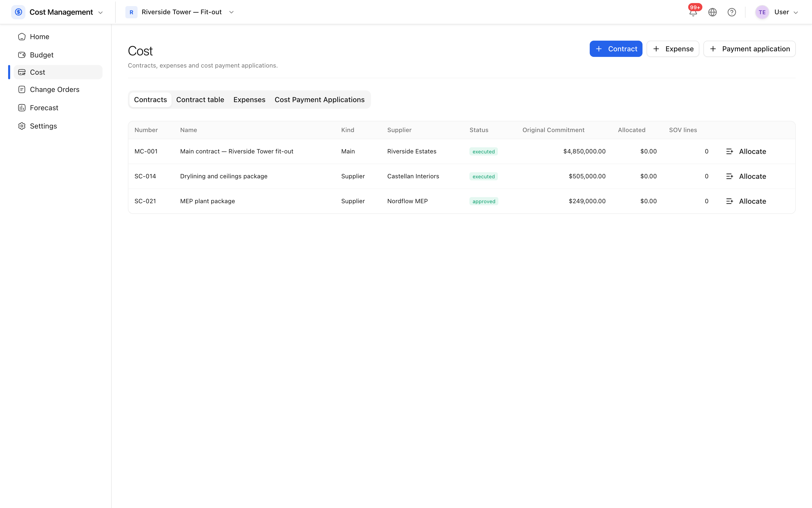This screenshot has height=508, width=812.
Task: Select Drylining and ceilings package name
Action: click(224, 176)
